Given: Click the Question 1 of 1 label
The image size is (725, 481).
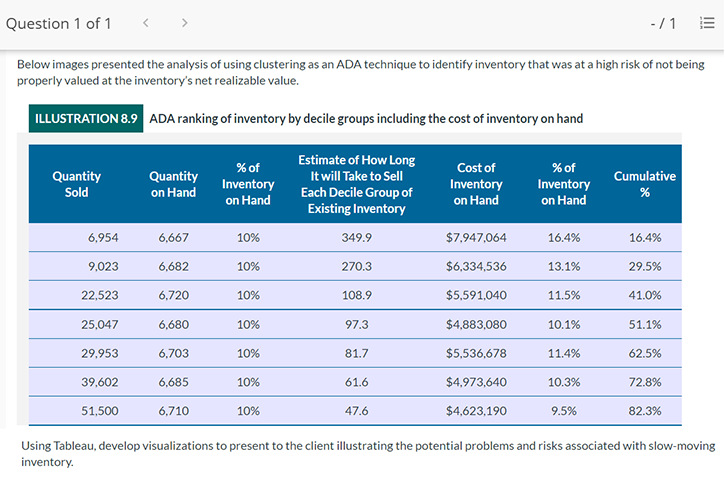Looking at the screenshot, I should [x=59, y=23].
